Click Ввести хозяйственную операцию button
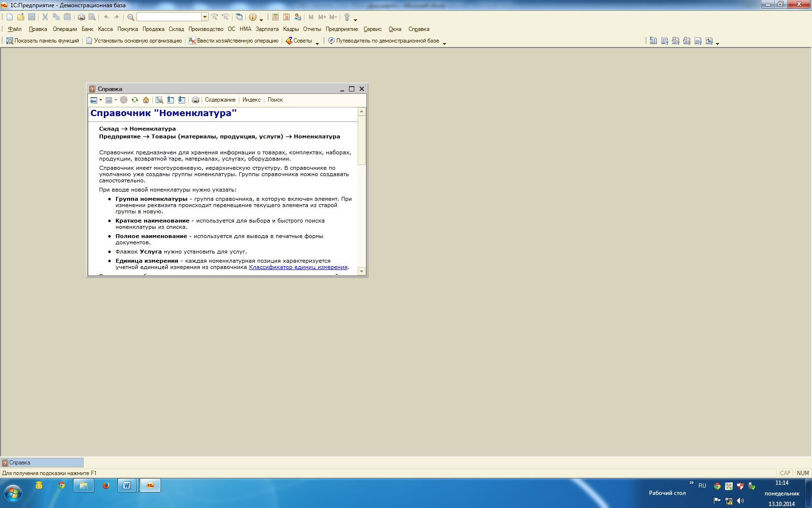Screen dimensions: 812x508 click(234, 41)
